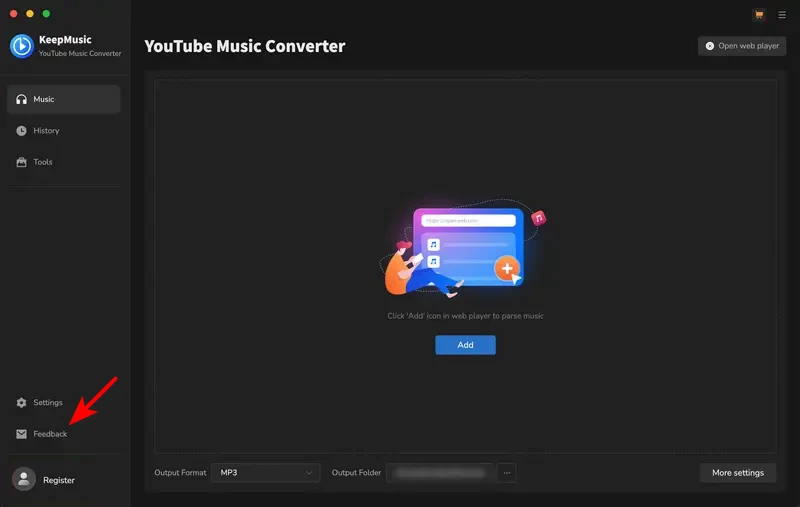
Task: Click the Register label
Action: (59, 480)
